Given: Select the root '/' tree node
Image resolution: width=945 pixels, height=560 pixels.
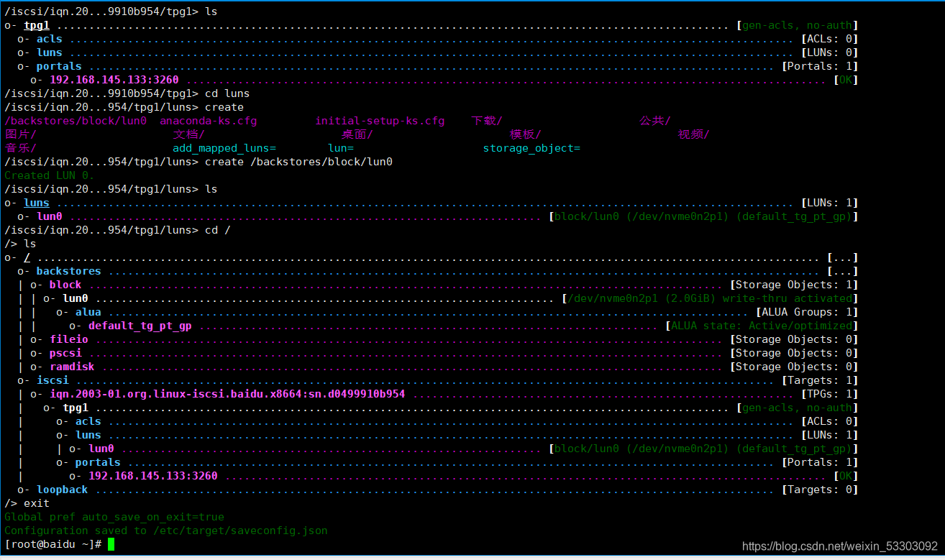Looking at the screenshot, I should [27, 257].
